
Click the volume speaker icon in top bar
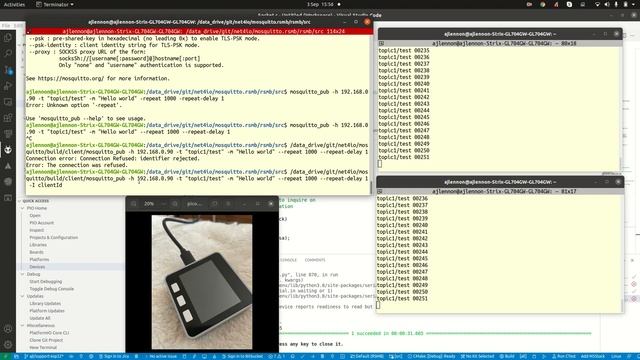[x=607, y=4]
